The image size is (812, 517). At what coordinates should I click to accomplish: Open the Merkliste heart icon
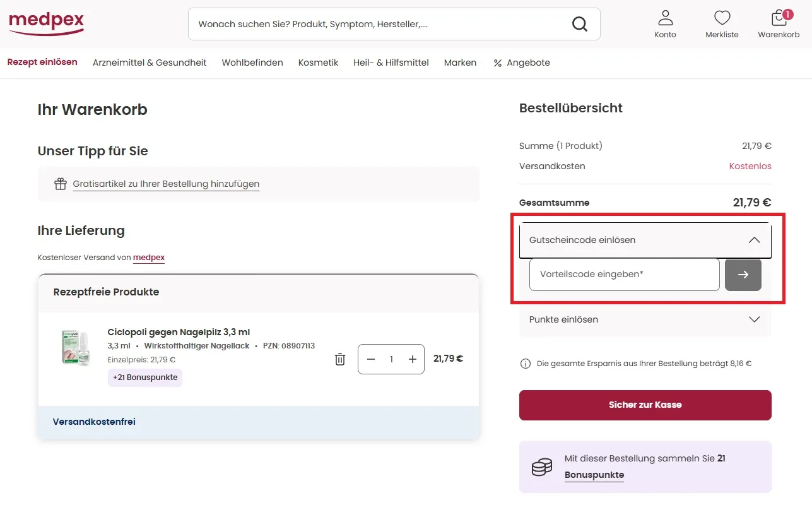tap(722, 17)
